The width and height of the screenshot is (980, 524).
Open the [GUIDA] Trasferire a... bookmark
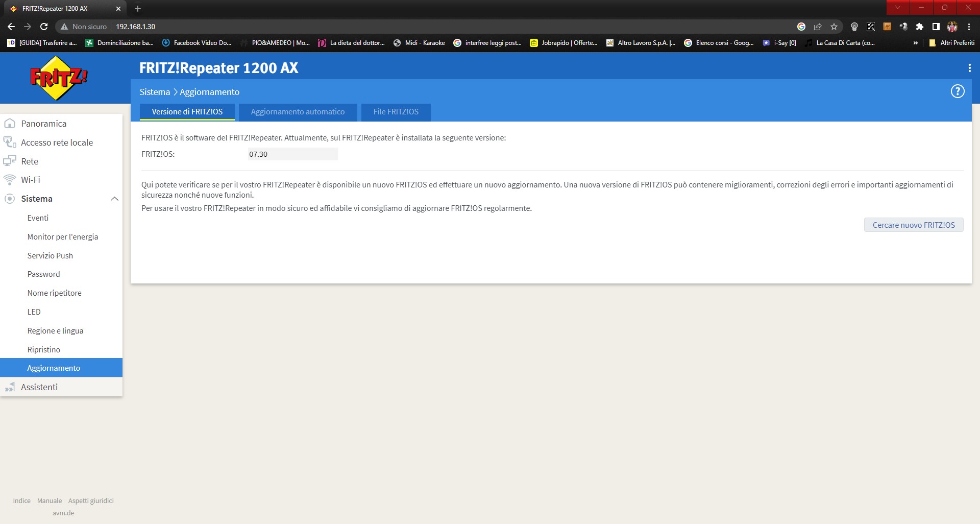tap(42, 43)
